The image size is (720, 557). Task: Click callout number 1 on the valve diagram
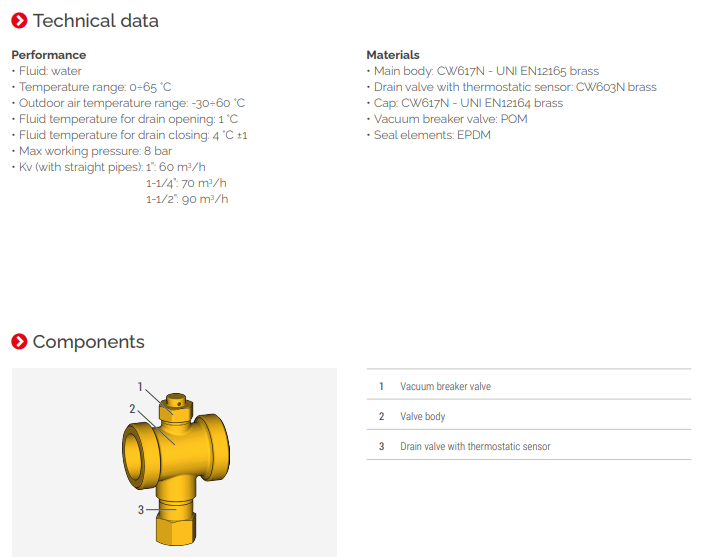[x=141, y=386]
